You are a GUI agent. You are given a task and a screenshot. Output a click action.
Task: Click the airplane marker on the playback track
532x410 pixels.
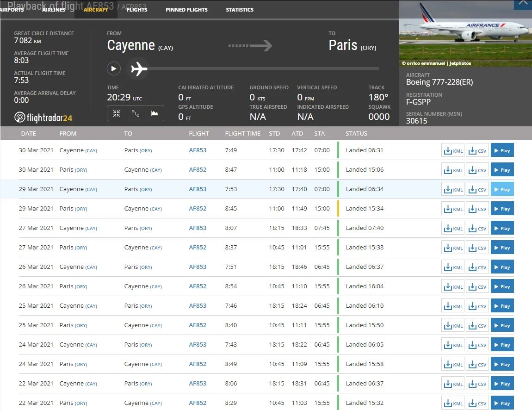coord(139,69)
